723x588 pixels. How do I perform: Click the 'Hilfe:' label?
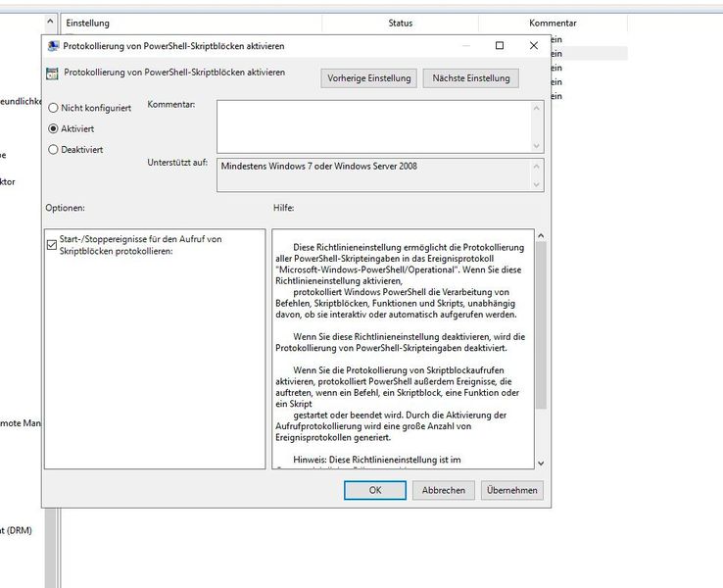coord(283,208)
